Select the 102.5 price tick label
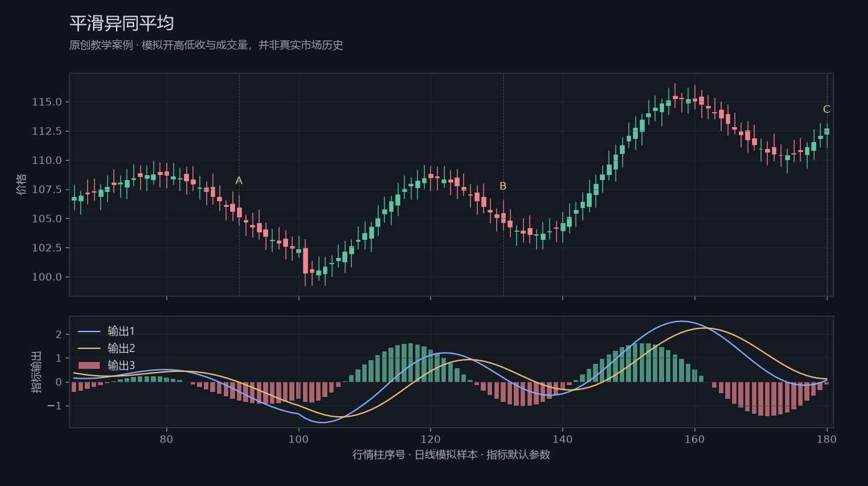Screen dimensions: 868x486 (x=47, y=248)
